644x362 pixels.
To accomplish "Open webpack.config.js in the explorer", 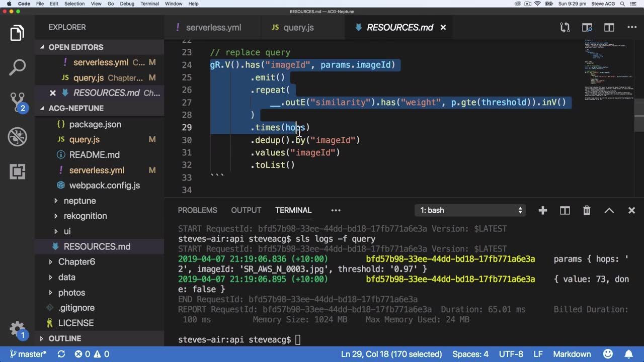I will (x=104, y=186).
